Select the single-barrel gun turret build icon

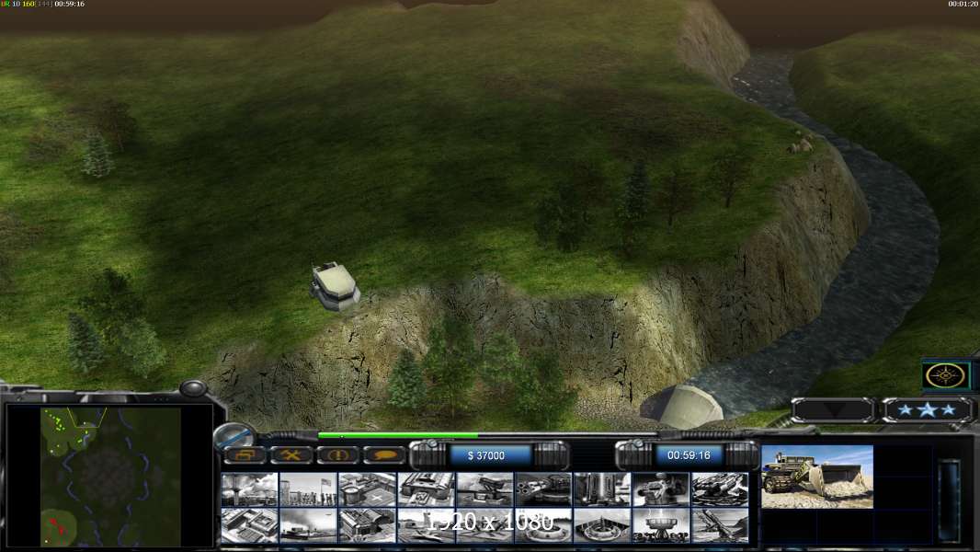coord(484,489)
